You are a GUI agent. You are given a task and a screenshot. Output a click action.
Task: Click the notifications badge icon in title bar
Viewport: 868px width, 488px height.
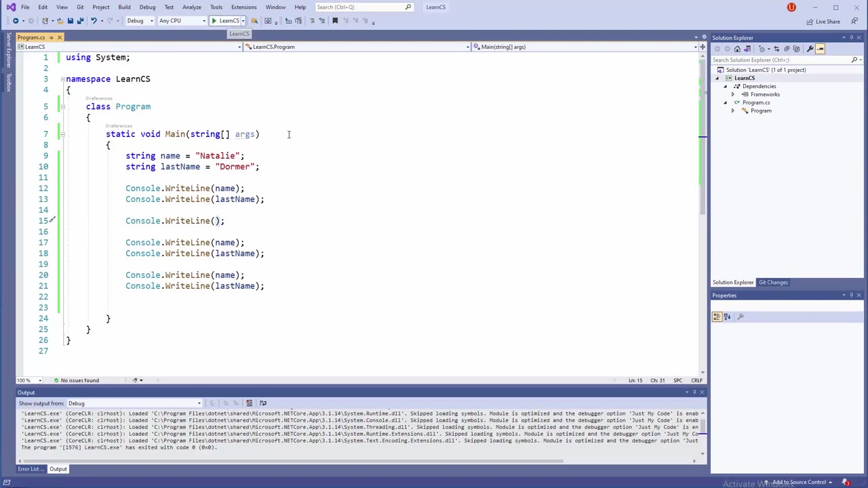(x=791, y=7)
